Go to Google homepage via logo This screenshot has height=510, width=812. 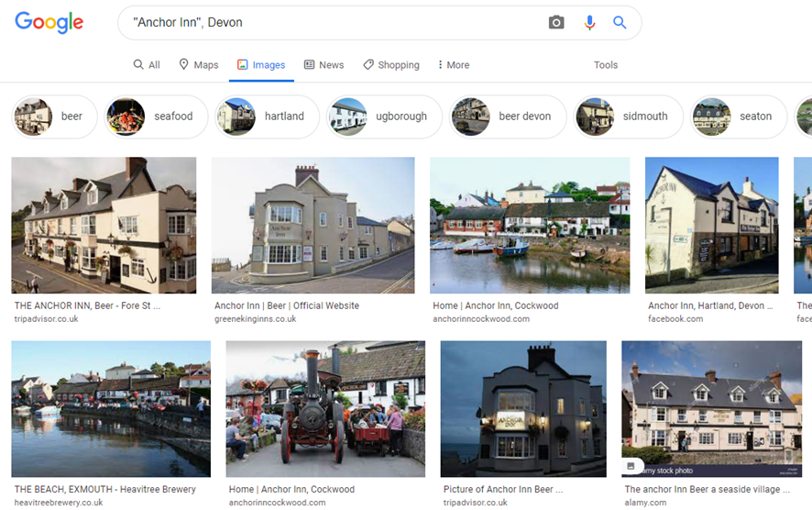coord(49,23)
